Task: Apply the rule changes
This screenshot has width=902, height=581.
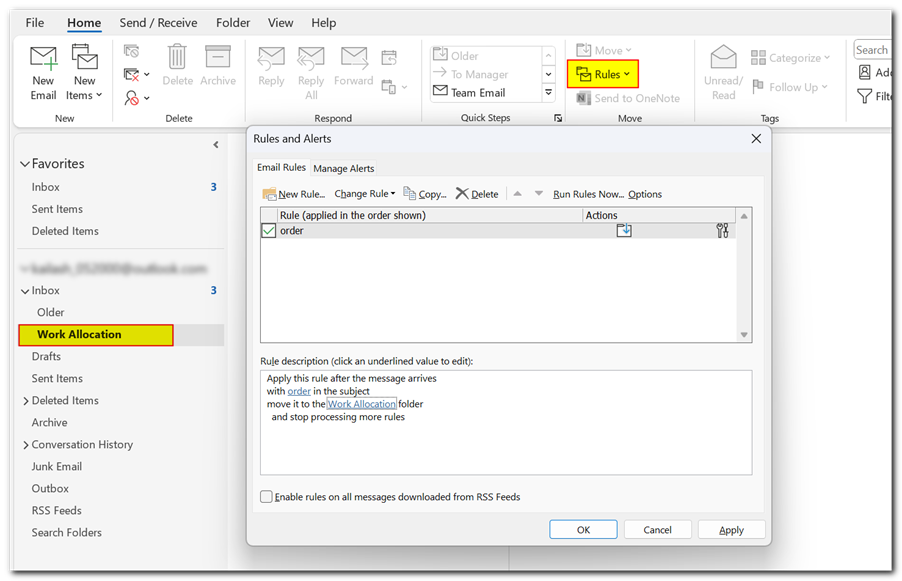Action: (x=731, y=530)
